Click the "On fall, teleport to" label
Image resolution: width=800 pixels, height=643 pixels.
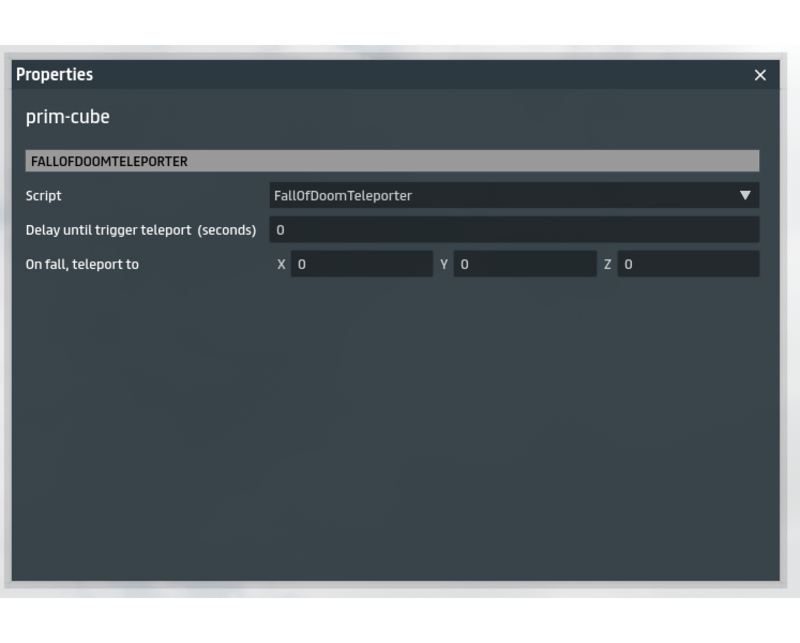pos(82,265)
